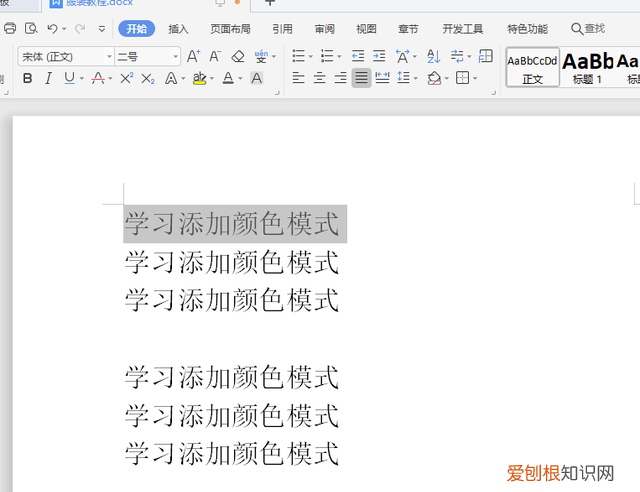The height and width of the screenshot is (492, 640).
Task: Add a new document tab
Action: pos(270,2)
